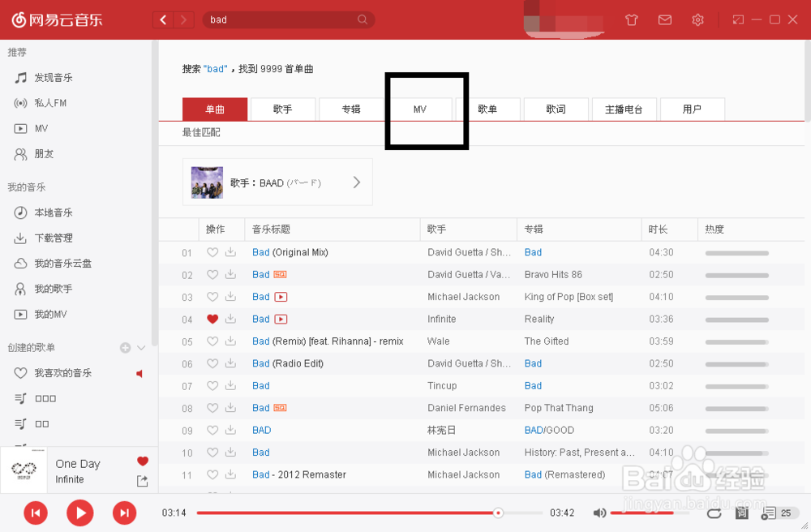811x532 pixels.
Task: Switch to the MV results tab
Action: (419, 109)
